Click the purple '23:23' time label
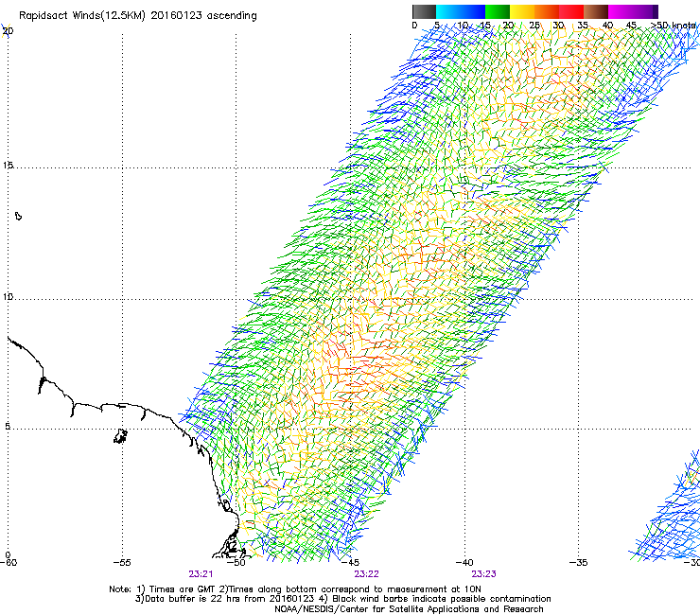This screenshot has height=615, width=700. pyautogui.click(x=484, y=574)
